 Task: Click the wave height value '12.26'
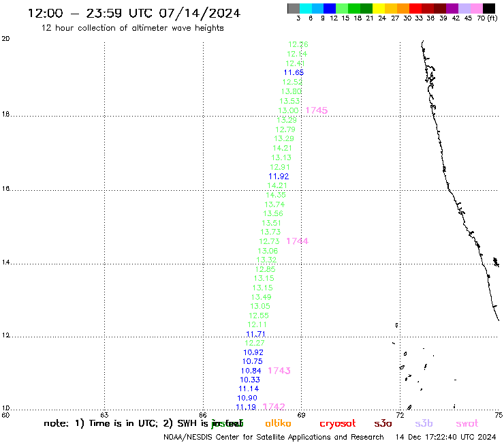298,44
